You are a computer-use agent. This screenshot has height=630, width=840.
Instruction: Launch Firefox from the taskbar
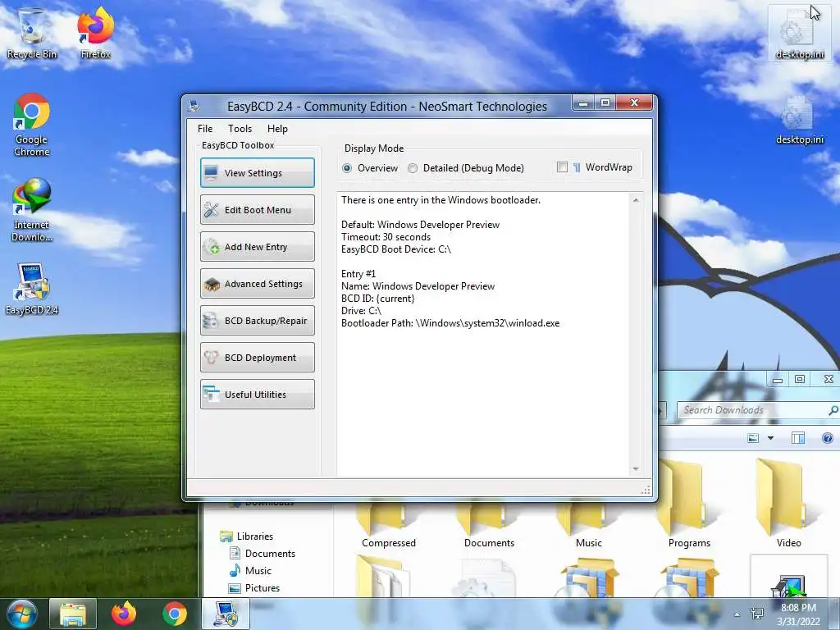tap(124, 614)
